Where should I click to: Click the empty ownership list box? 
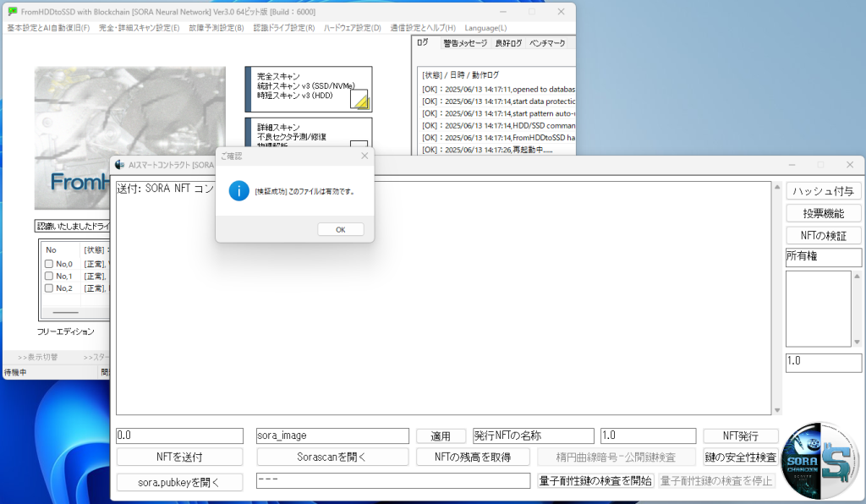coord(819,309)
